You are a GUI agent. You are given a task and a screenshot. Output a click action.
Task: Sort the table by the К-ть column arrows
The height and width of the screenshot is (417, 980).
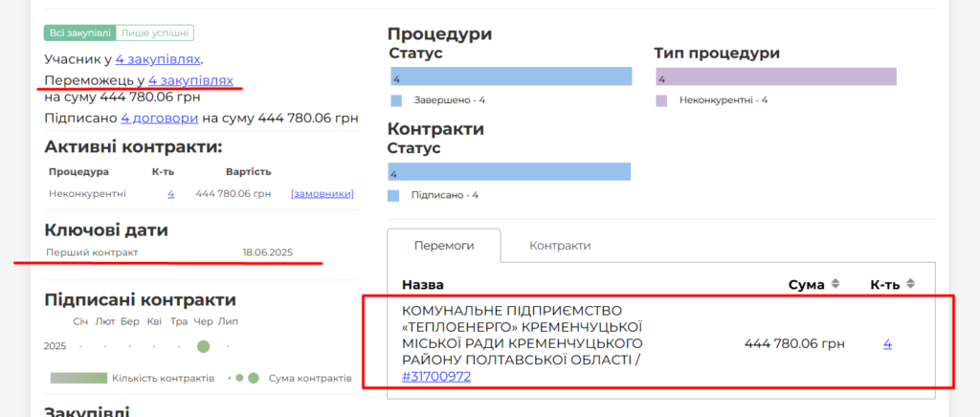[910, 284]
